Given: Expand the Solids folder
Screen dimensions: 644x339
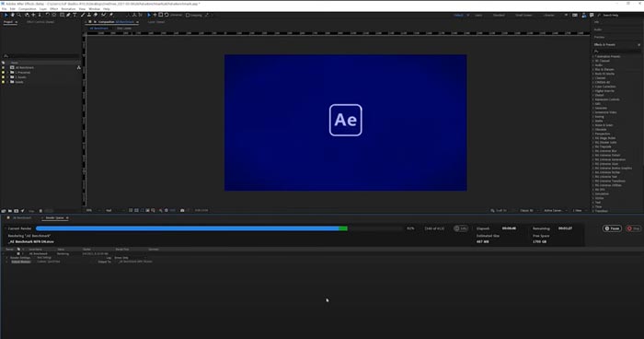Looking at the screenshot, I should coord(7,82).
